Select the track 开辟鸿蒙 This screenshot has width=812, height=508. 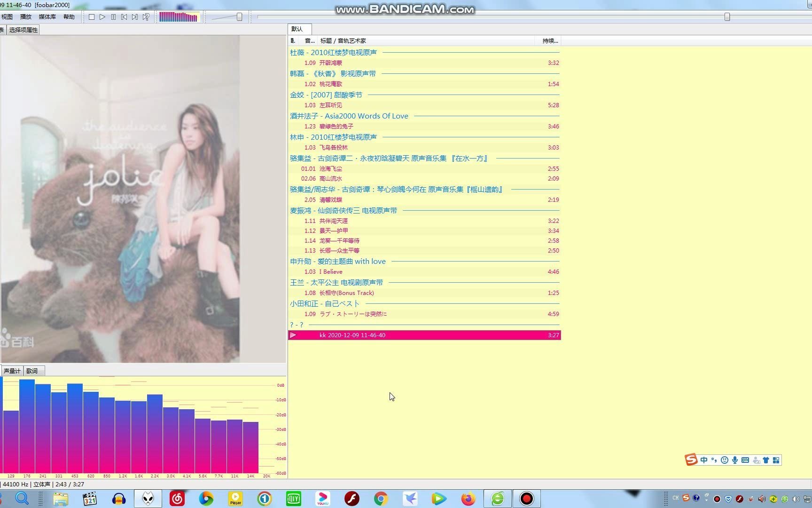(x=424, y=63)
